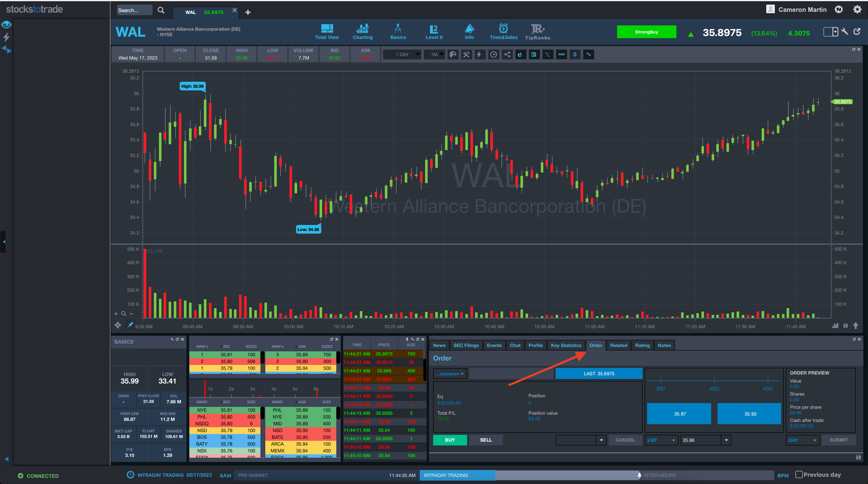Screen dimensions: 868x484
Task: Click the LAST 35.8975 price button
Action: (x=599, y=374)
